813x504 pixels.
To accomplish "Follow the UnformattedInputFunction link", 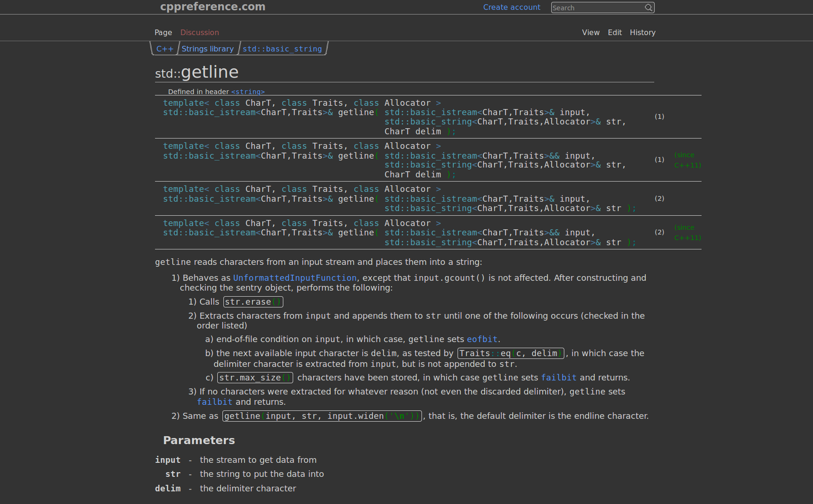I will 294,278.
